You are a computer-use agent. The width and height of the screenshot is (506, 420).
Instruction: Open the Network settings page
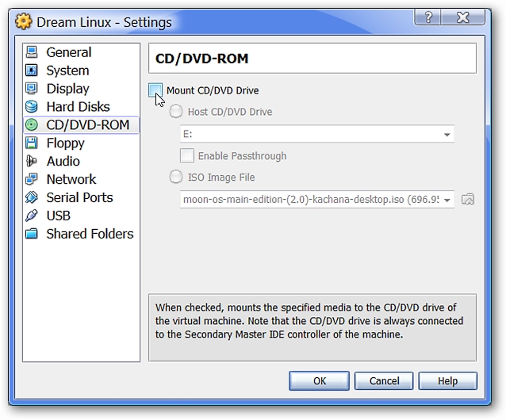(x=82, y=179)
